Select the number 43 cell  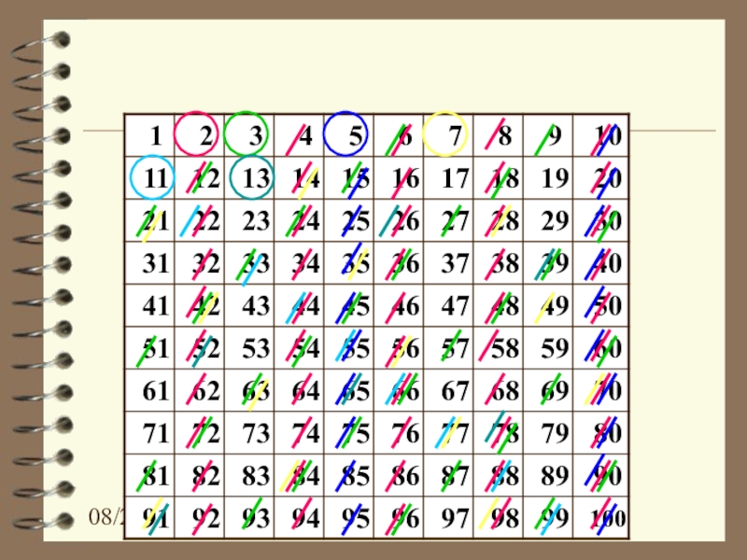click(x=249, y=305)
